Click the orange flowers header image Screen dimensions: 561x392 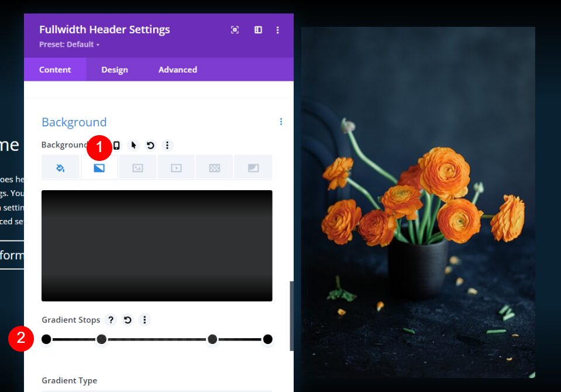coord(418,202)
